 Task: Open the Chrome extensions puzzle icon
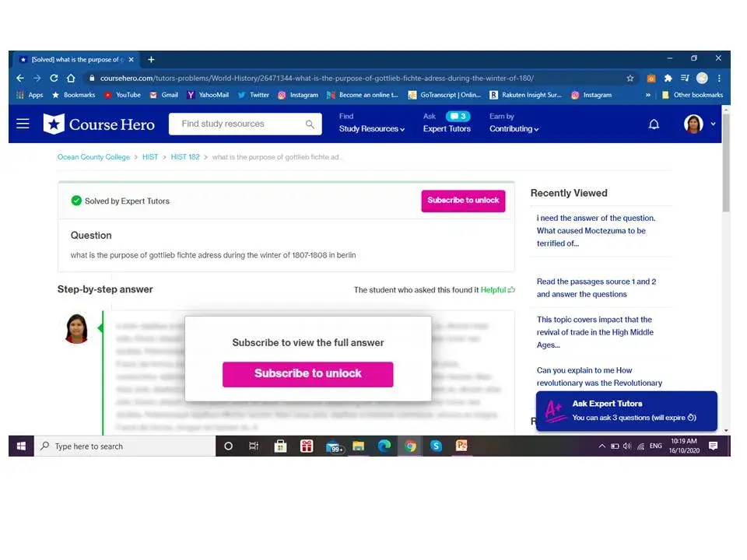[668, 78]
